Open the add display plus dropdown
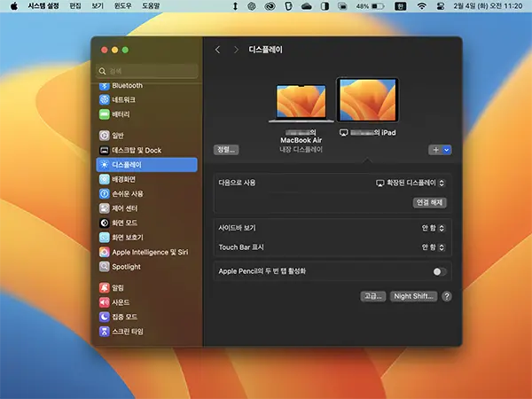The height and width of the screenshot is (399, 532). [x=440, y=150]
